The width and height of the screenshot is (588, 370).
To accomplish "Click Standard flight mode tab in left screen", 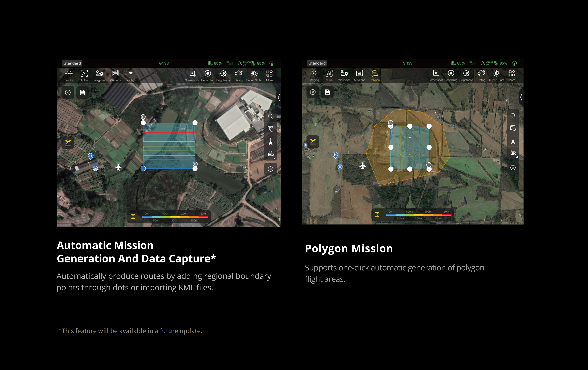I will (72, 63).
